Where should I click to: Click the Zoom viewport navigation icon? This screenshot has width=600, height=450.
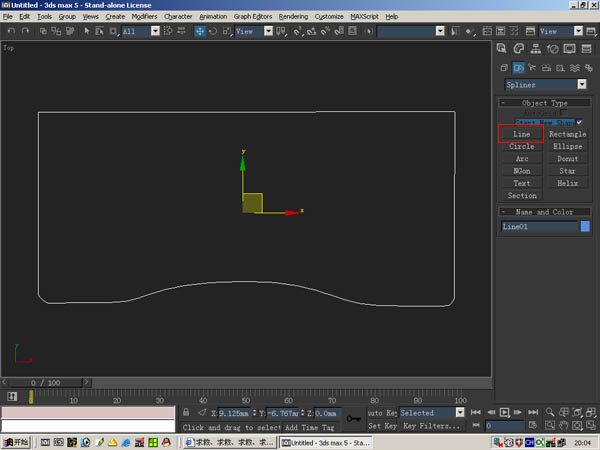[x=550, y=412]
